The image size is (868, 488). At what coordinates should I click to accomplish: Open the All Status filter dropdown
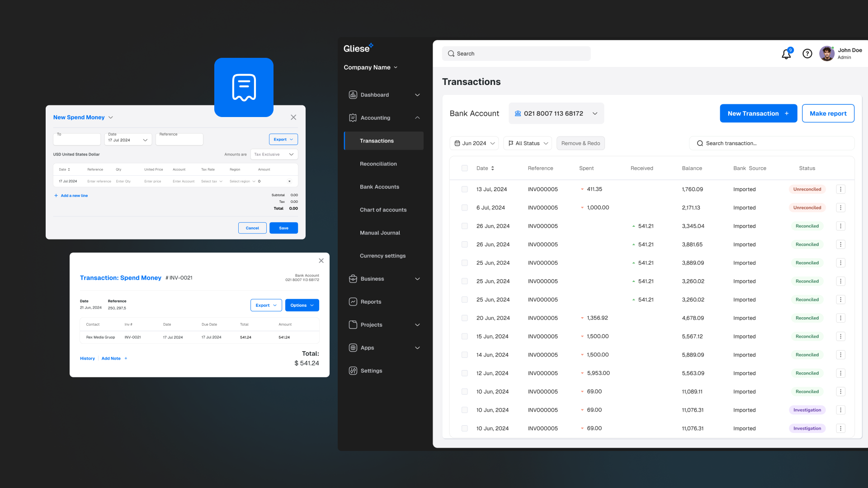(528, 143)
